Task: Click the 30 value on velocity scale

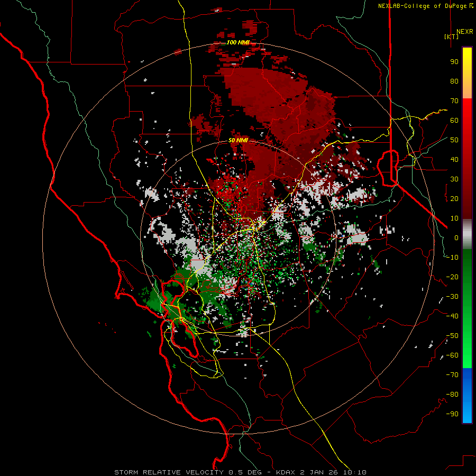Action: click(454, 179)
